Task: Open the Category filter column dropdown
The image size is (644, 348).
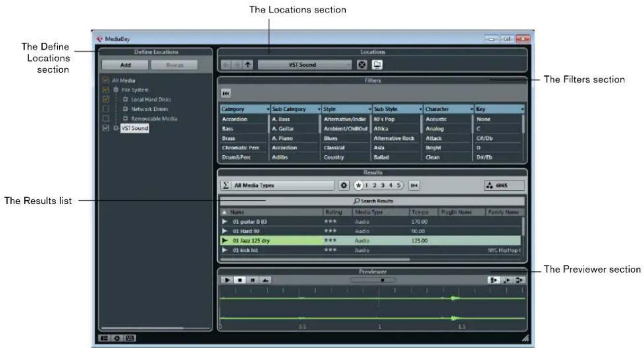Action: click(x=268, y=109)
